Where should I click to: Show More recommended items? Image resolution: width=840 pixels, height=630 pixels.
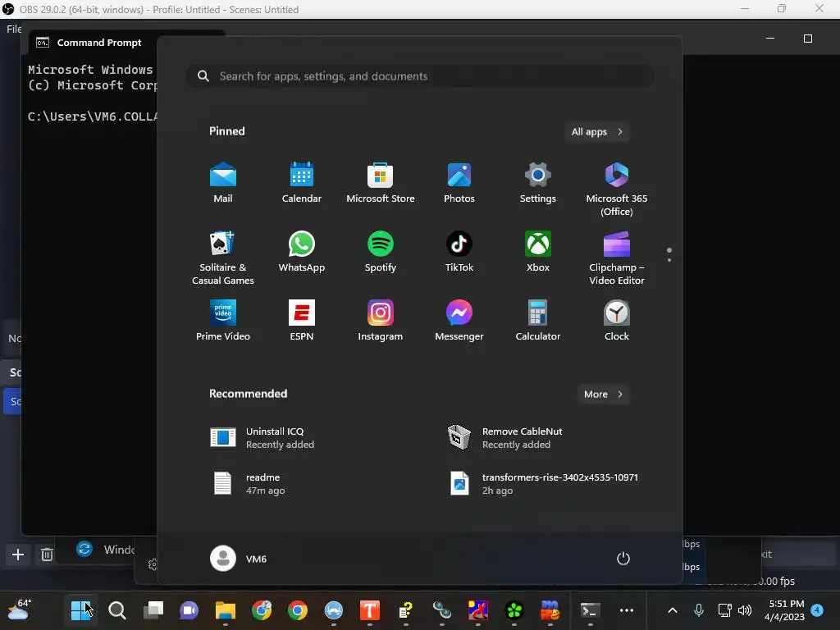pyautogui.click(x=603, y=395)
